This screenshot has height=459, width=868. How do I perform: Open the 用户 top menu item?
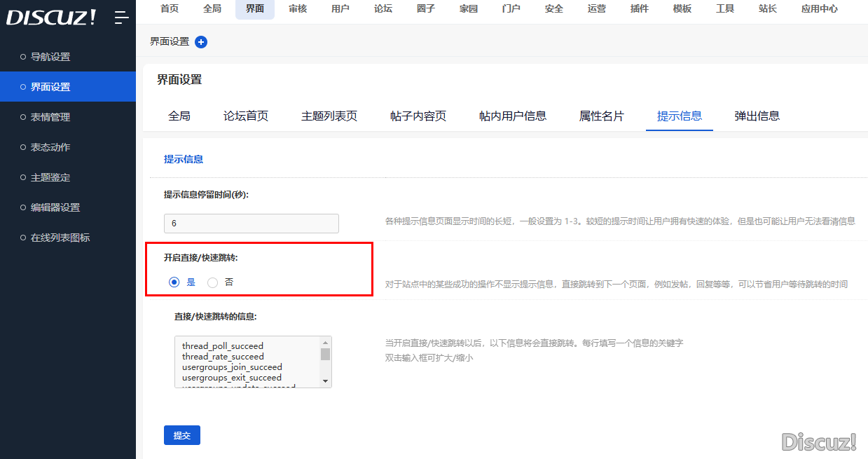[x=340, y=9]
